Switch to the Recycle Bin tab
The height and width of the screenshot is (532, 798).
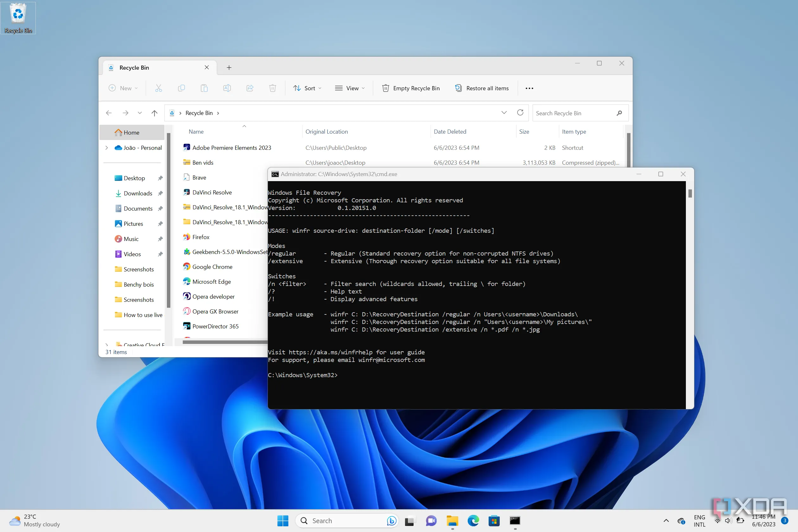(134, 67)
